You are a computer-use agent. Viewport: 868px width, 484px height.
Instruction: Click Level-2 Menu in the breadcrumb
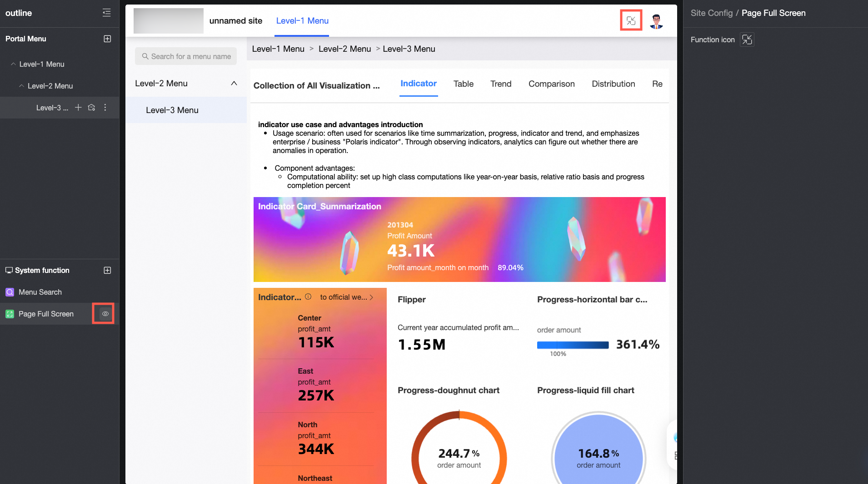coord(345,49)
